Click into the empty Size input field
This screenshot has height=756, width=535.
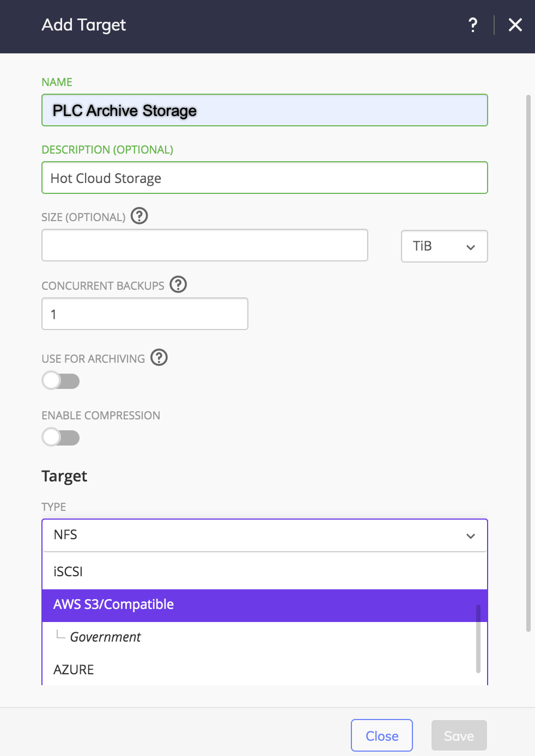[204, 246]
